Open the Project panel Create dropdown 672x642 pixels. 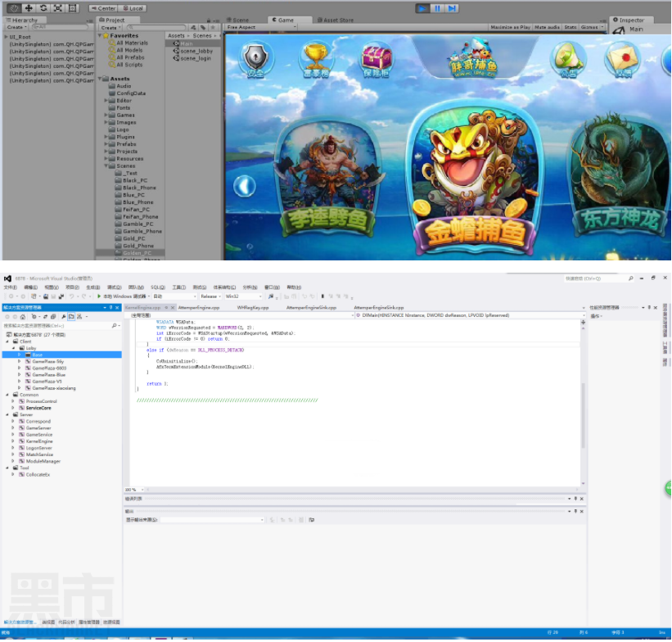point(111,28)
